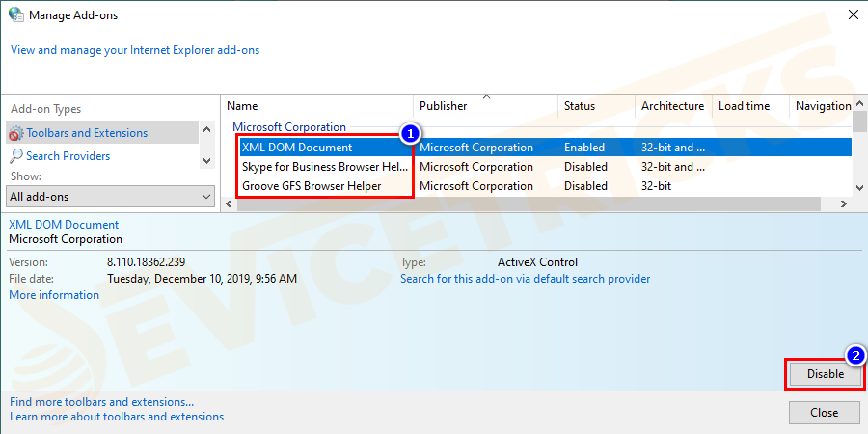Click the version value 8.110.18362.239
The image size is (868, 434).
[x=147, y=261]
